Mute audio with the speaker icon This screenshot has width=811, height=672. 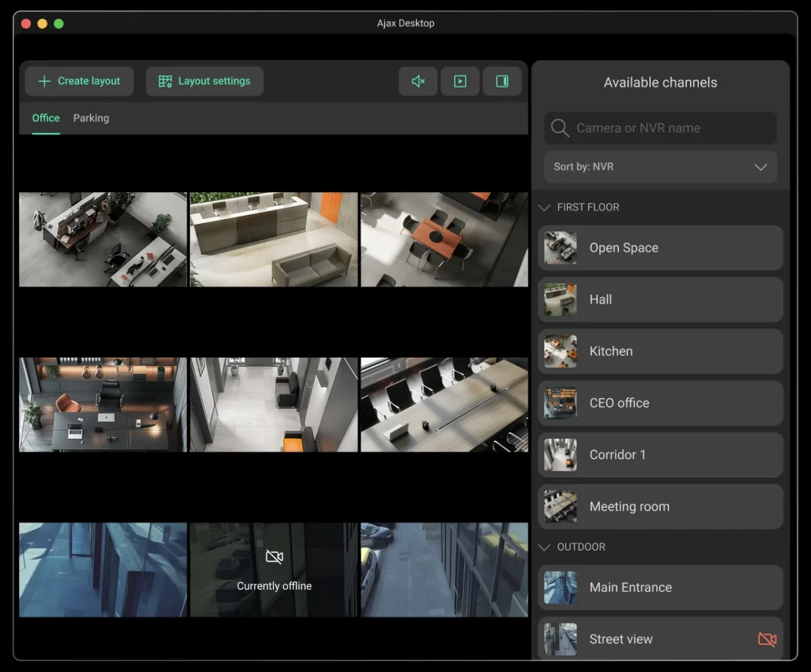pos(418,81)
